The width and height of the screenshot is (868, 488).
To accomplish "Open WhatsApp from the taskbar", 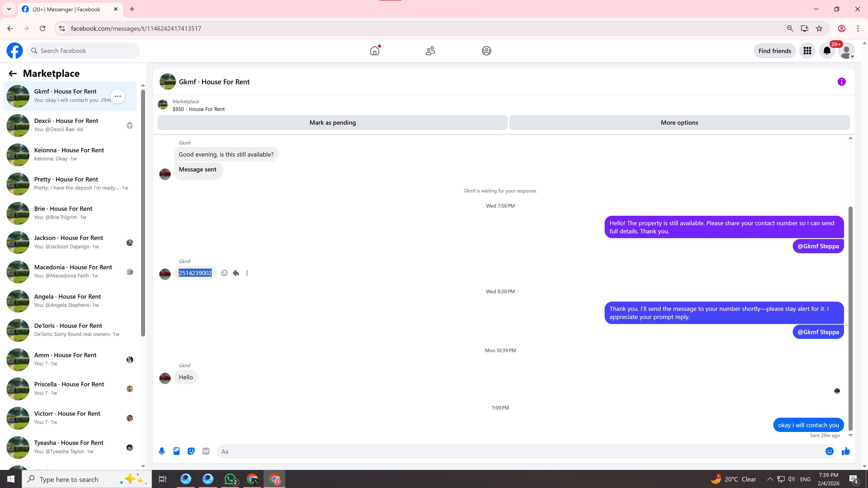I will [231, 479].
